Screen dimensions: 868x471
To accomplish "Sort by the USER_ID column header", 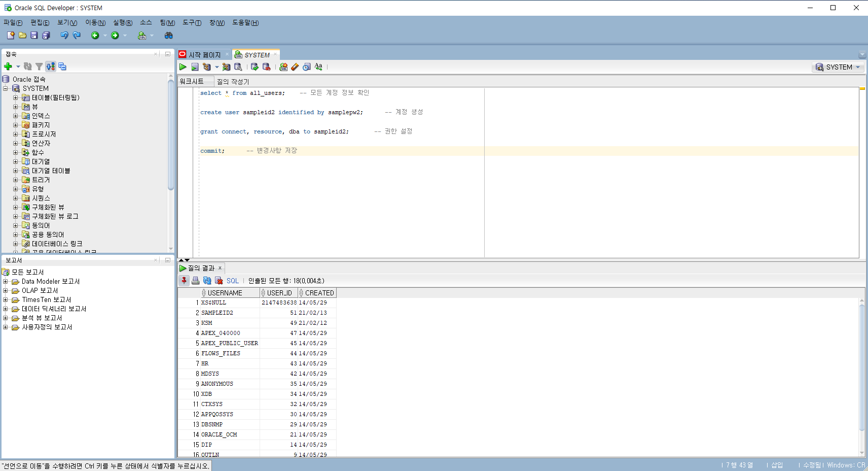I will 279,293.
